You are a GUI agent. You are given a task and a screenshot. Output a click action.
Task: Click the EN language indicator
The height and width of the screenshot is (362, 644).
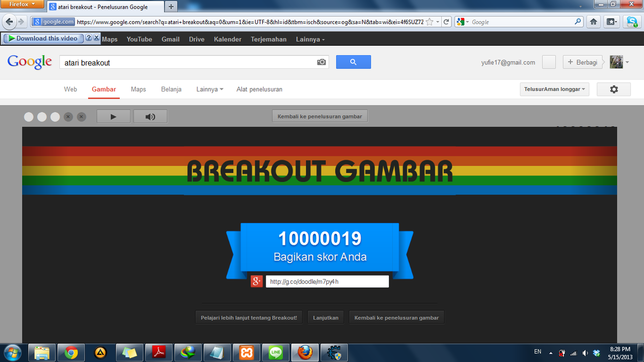[538, 352]
